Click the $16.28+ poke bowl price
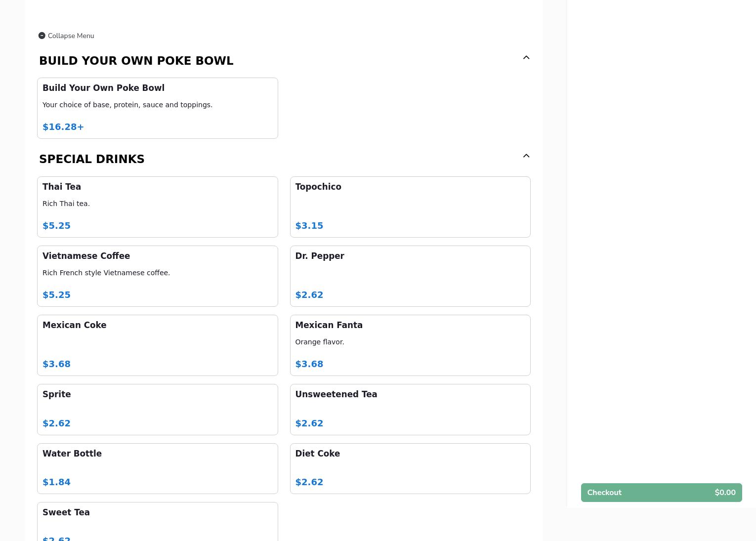 pyautogui.click(x=63, y=127)
